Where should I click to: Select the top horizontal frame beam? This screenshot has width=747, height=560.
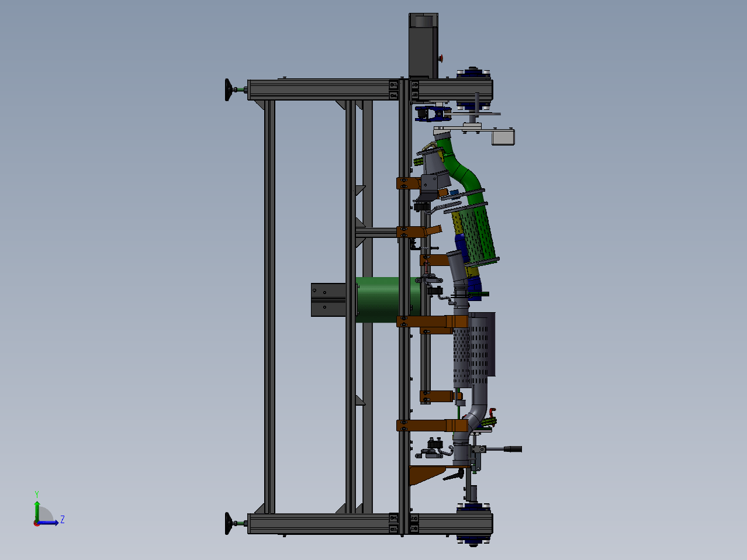click(x=370, y=90)
